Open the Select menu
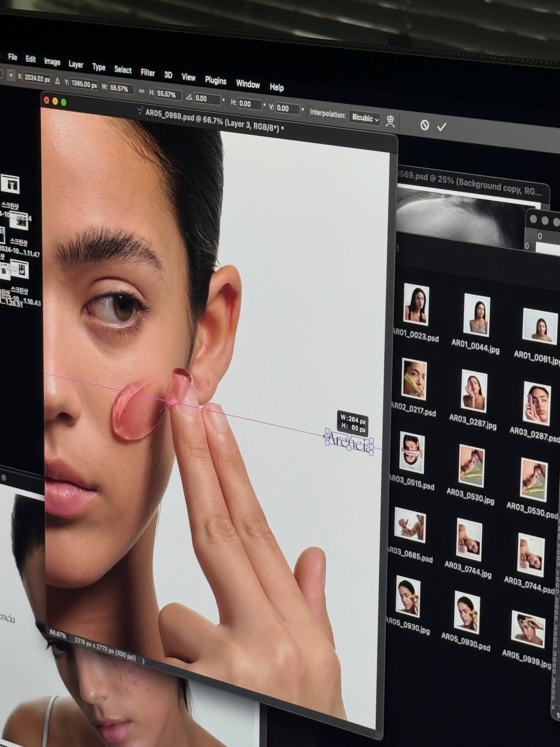The width and height of the screenshot is (560, 747). (x=123, y=70)
